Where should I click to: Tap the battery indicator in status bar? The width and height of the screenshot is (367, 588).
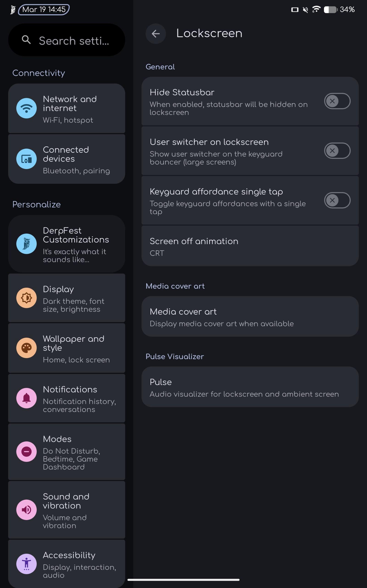330,10
